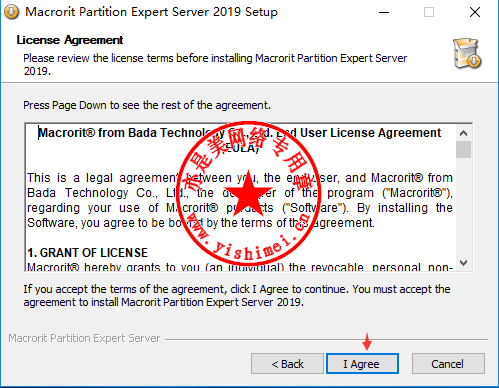Cancel the installation
Screen dimensions: 499x388
tap(448, 364)
